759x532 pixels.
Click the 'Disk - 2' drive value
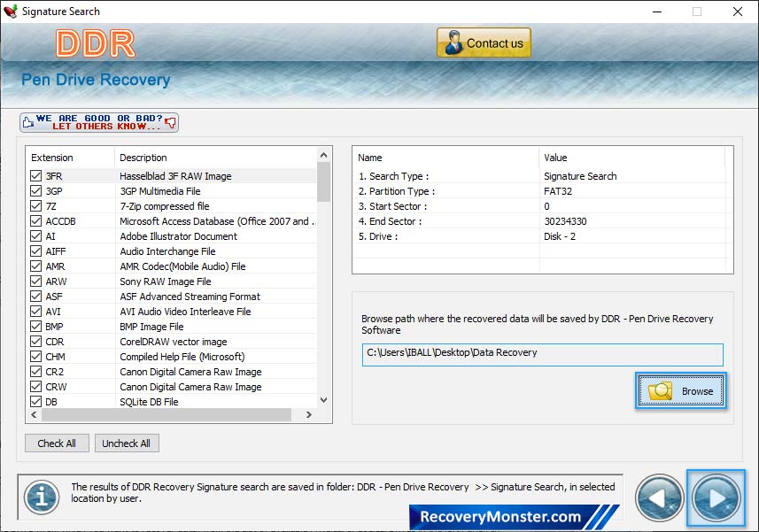tap(560, 236)
